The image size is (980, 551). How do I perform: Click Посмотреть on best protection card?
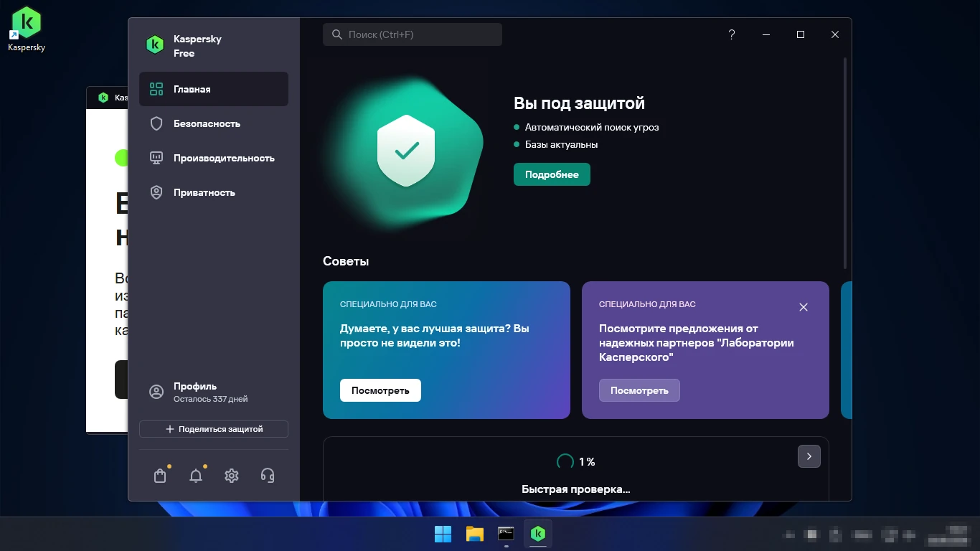tap(380, 390)
